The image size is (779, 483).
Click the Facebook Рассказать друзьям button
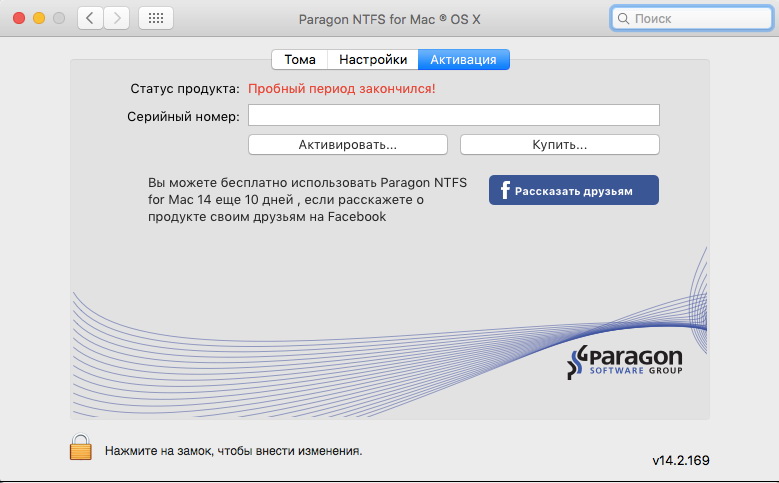point(573,190)
